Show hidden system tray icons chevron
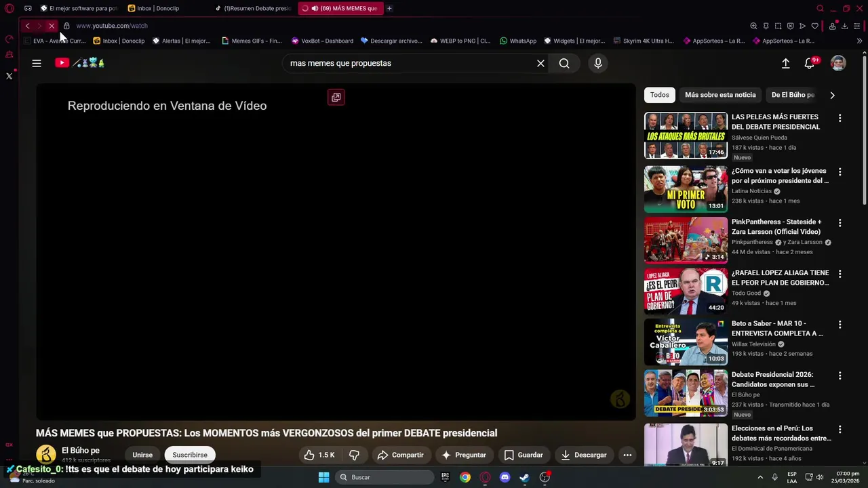This screenshot has height=488, width=868. tap(759, 477)
